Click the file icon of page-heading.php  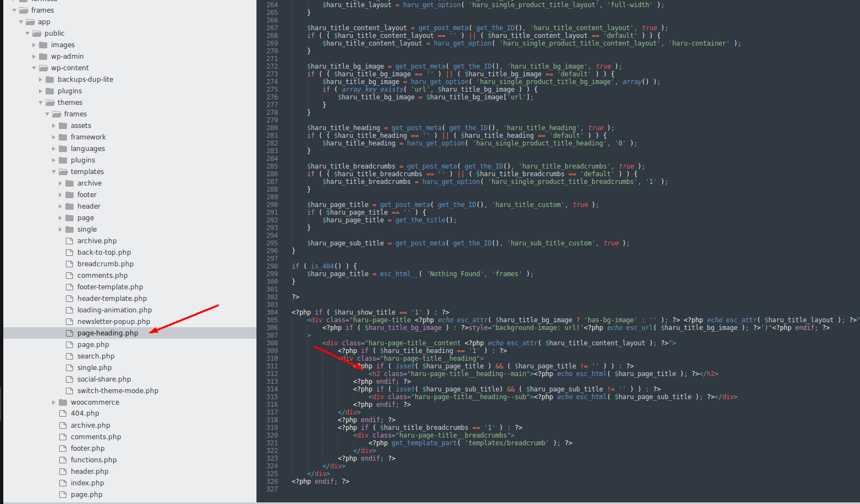[x=70, y=333]
